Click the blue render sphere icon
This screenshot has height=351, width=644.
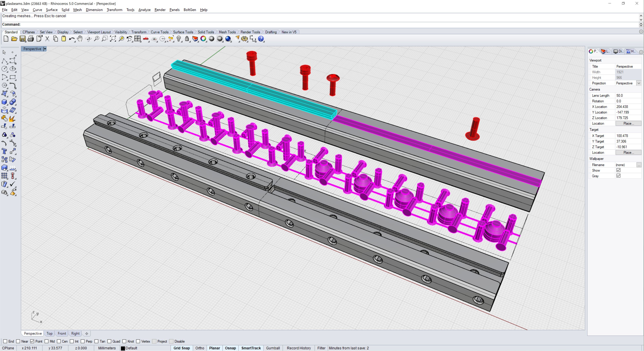pos(228,39)
